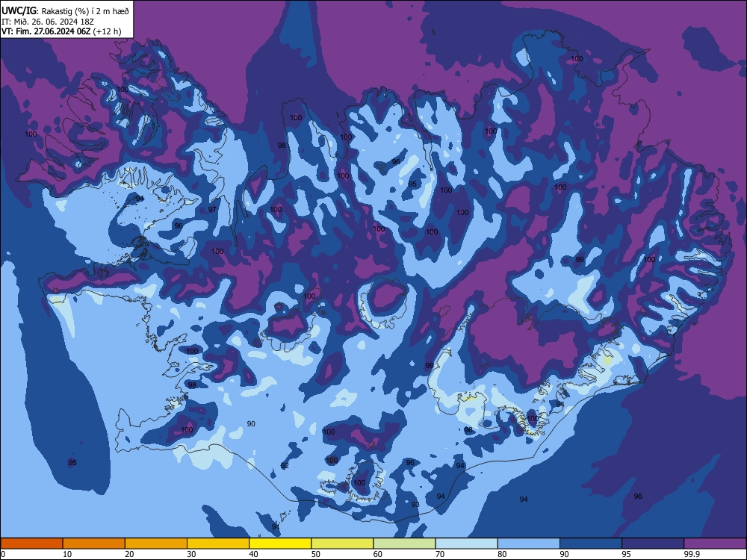Click the "30" legend scale label

[191, 554]
